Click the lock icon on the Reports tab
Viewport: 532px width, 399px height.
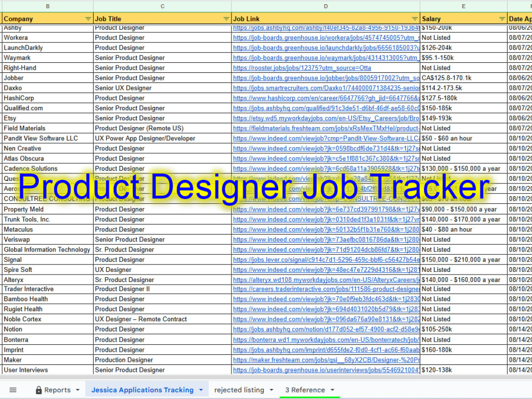point(39,390)
